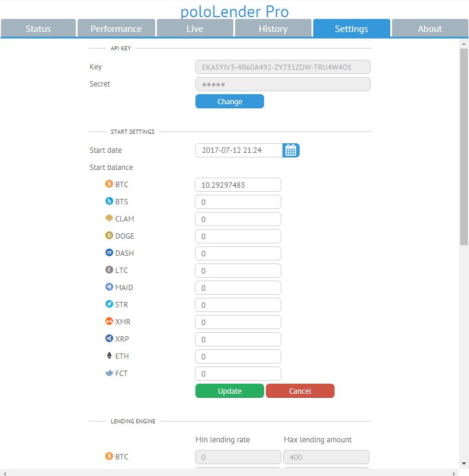Screen dimensions: 469x476
Task: Click the START SETTINGS section heading
Action: [x=133, y=132]
